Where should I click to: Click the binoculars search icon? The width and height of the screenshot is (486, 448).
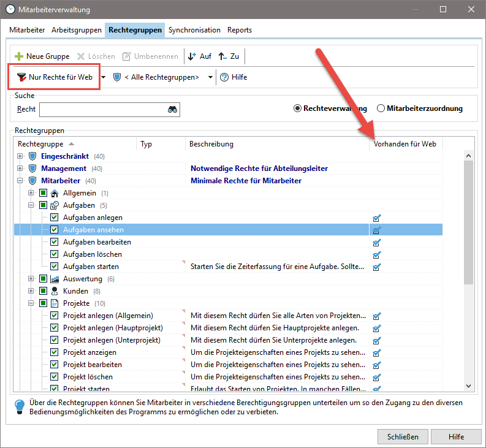172,109
